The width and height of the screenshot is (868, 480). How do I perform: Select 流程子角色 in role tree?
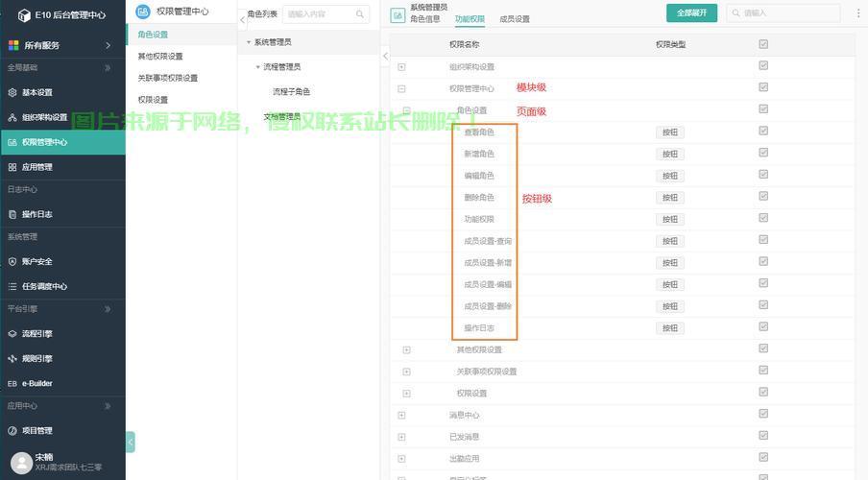pos(291,92)
